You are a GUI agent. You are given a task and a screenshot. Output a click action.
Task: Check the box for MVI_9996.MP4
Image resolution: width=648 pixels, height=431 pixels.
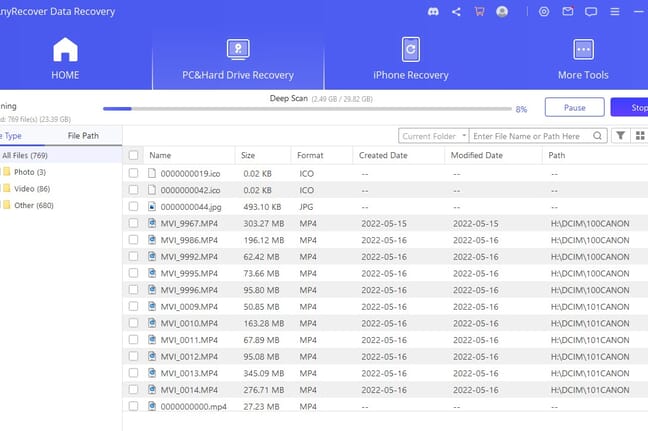[x=133, y=290]
